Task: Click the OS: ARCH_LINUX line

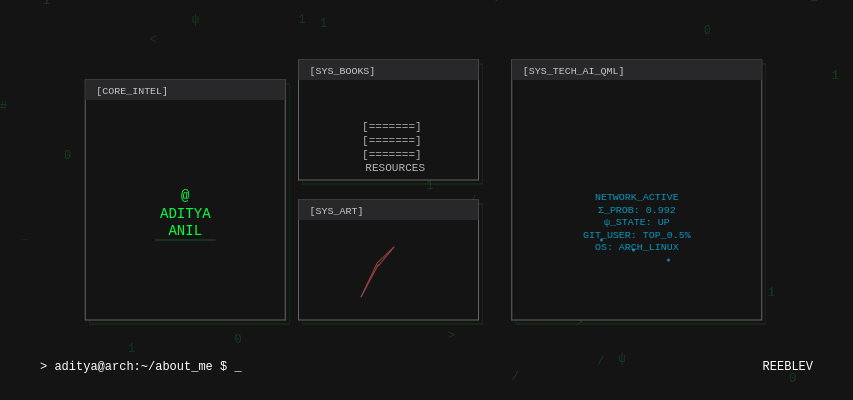Action: click(636, 247)
